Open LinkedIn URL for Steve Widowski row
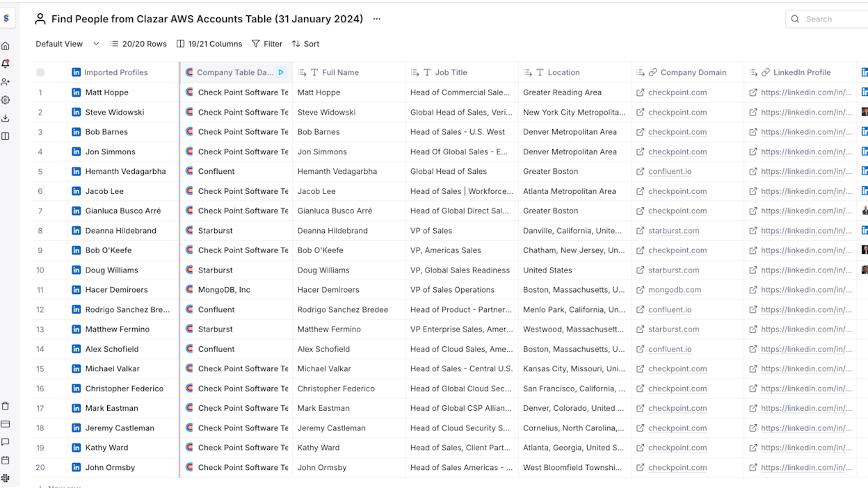 tap(806, 112)
